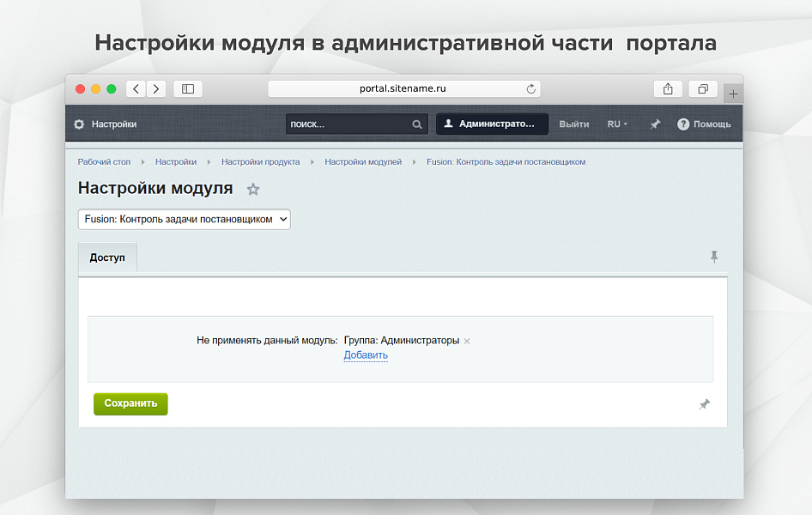Click the browser share icon
This screenshot has height=515, width=812.
[x=668, y=88]
